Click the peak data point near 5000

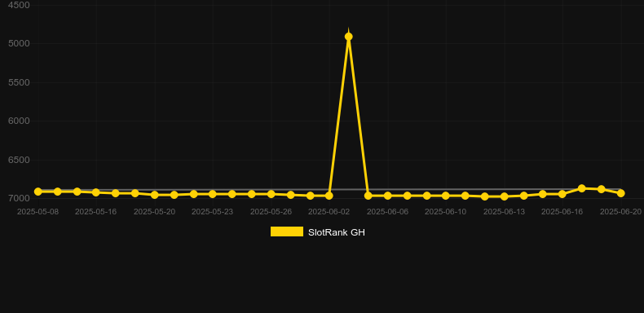click(348, 37)
